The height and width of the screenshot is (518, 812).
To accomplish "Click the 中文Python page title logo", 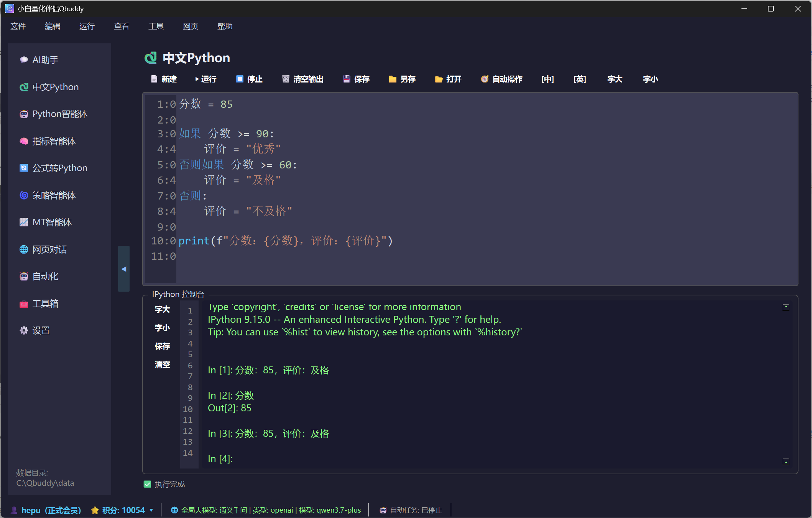I will point(151,58).
